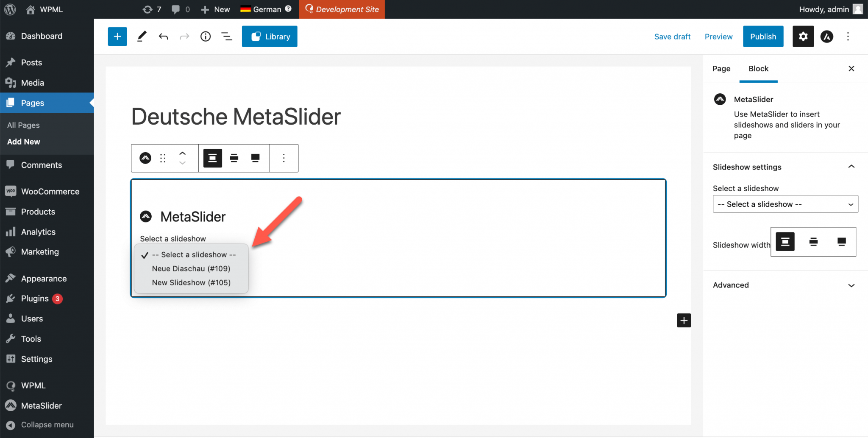Click Collapse menu
This screenshot has width=868, height=438.
[47, 424]
